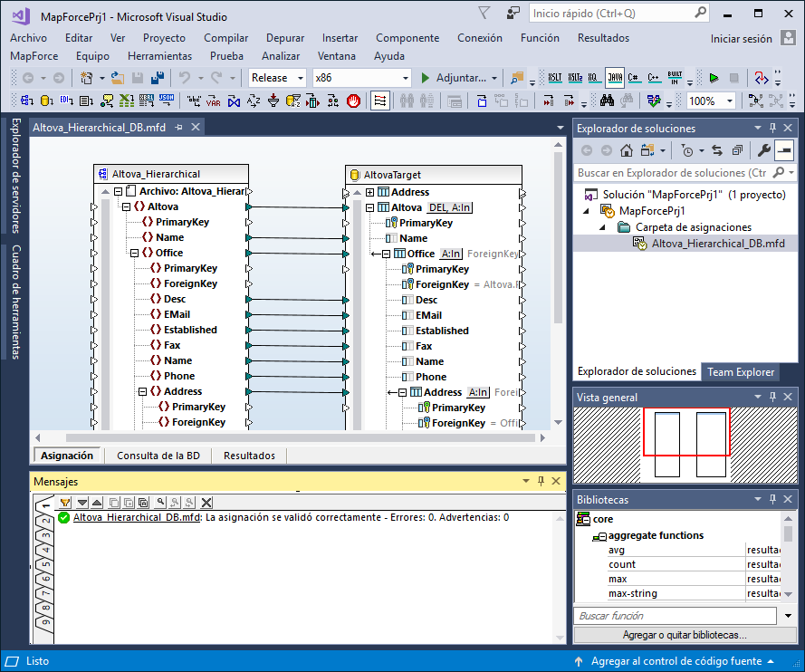Screen dimensions: 805x672
Task: Open properties wrench in solution explorer
Action: pyautogui.click(x=764, y=150)
